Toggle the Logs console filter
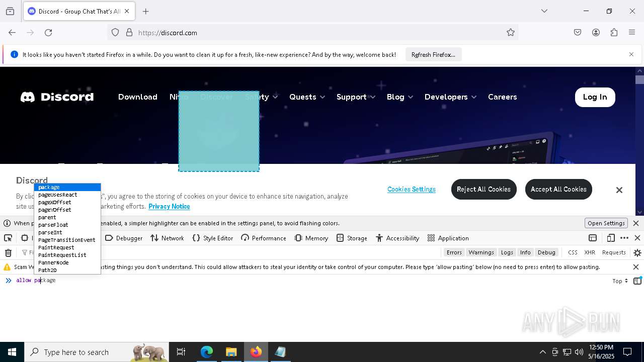Image resolution: width=644 pixels, height=362 pixels. coord(507,252)
